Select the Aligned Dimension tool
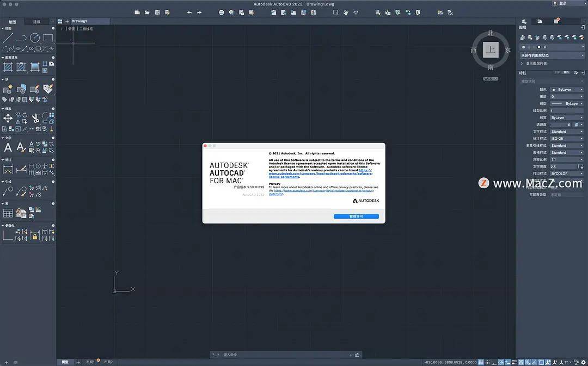The height and width of the screenshot is (366, 588). tap(21, 170)
